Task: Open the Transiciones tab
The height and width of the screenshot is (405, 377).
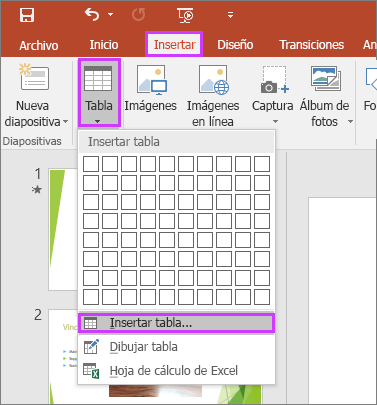Action: (x=312, y=45)
